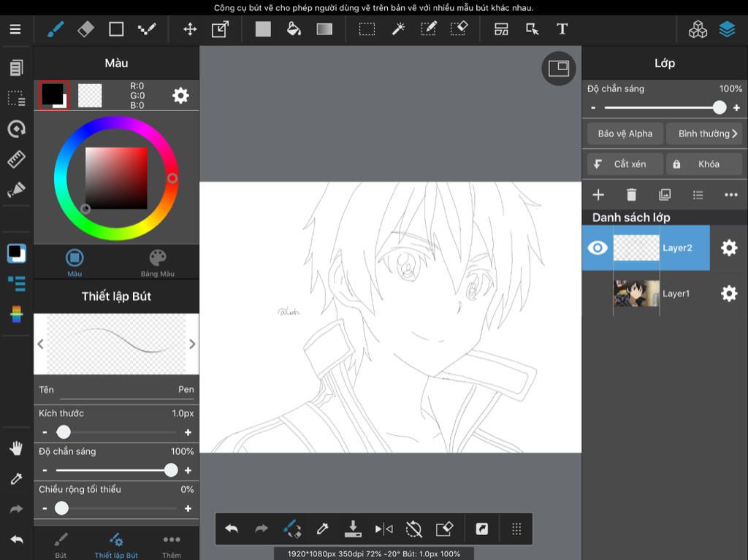This screenshot has height=560, width=748.
Task: Select the selection eraser tool
Action: pos(459,29)
